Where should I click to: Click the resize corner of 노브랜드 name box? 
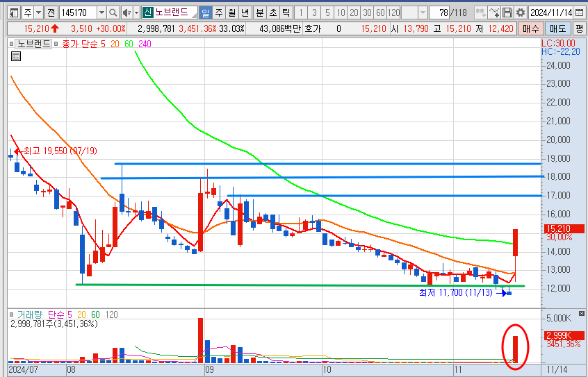coord(194,16)
